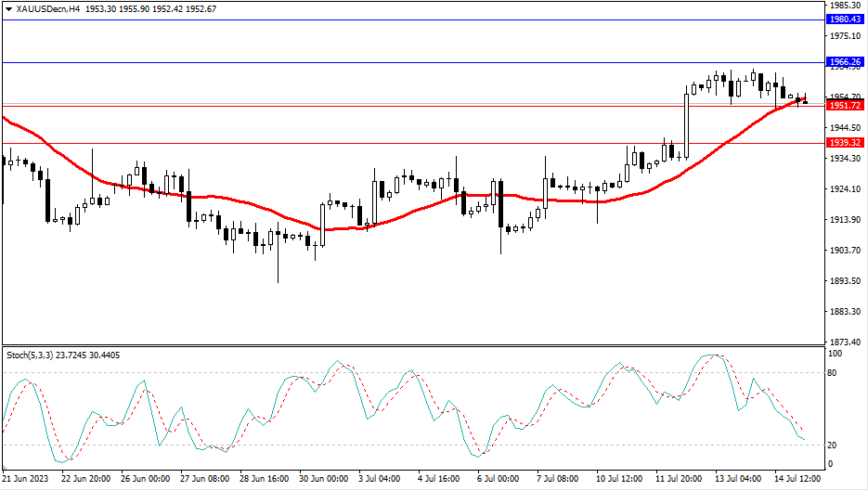Viewport: 868px width, 491px height.
Task: Select the red 1951.72 price label
Action: (x=846, y=106)
